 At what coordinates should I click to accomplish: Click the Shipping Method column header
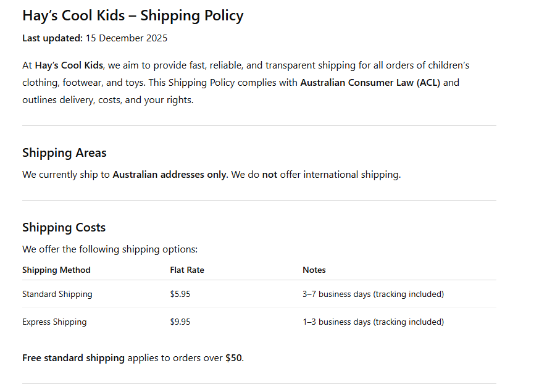56,270
